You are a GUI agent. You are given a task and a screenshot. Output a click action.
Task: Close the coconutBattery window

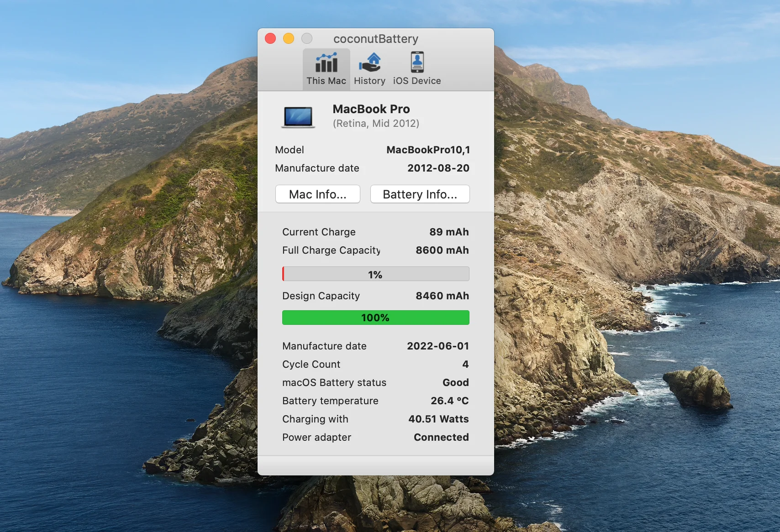click(x=270, y=39)
